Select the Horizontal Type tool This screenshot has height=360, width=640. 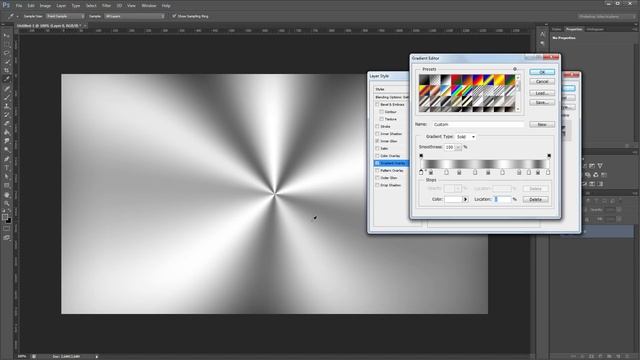point(7,168)
